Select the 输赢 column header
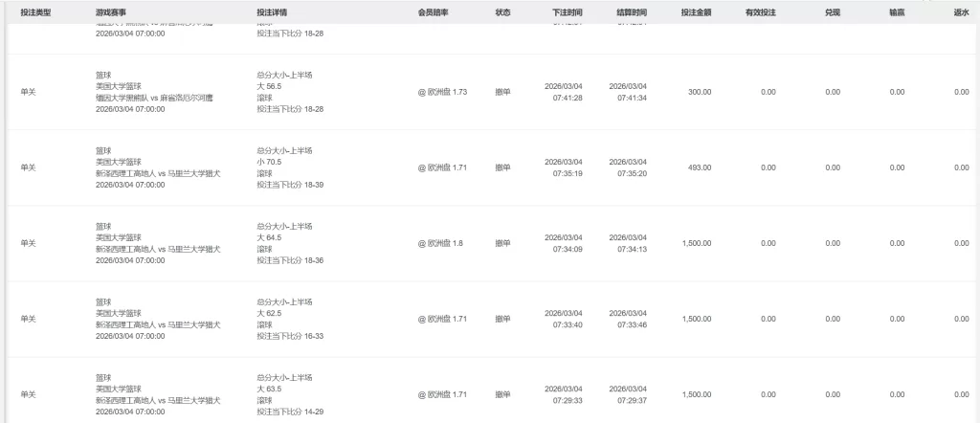This screenshot has width=980, height=423. click(x=897, y=12)
